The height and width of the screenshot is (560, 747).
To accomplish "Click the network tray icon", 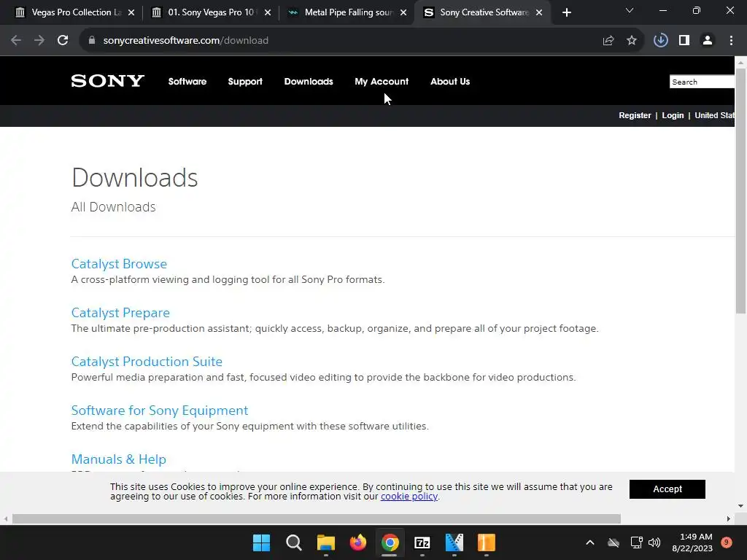I will tap(636, 542).
